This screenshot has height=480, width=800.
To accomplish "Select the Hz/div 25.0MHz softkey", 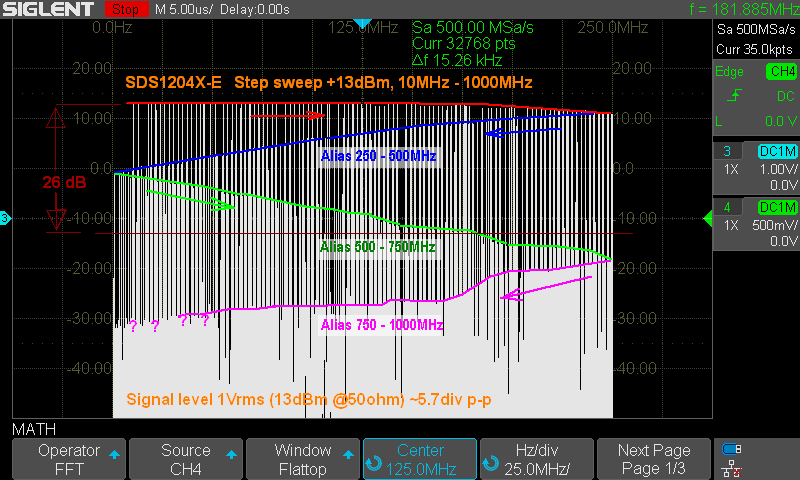I will 537,459.
